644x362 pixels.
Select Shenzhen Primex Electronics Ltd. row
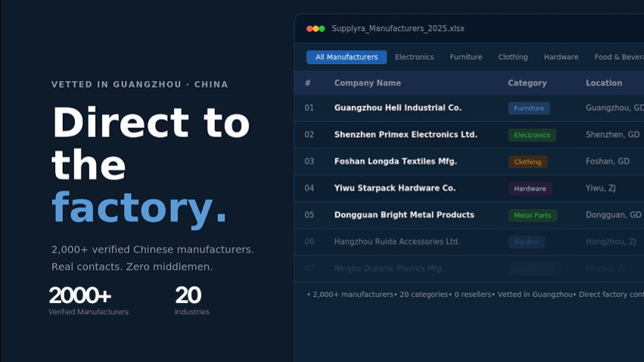tap(469, 135)
